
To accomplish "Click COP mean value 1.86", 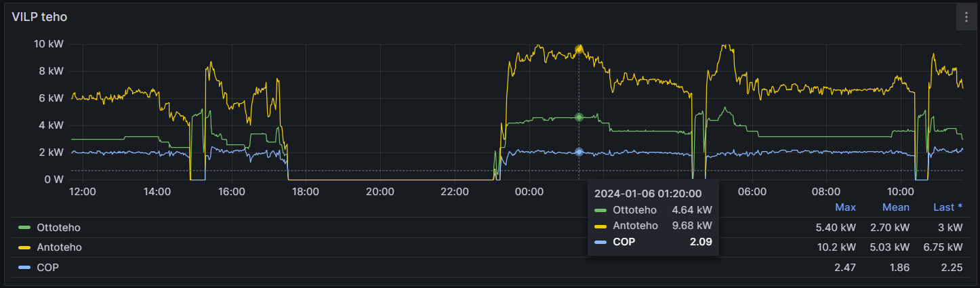I will [899, 268].
